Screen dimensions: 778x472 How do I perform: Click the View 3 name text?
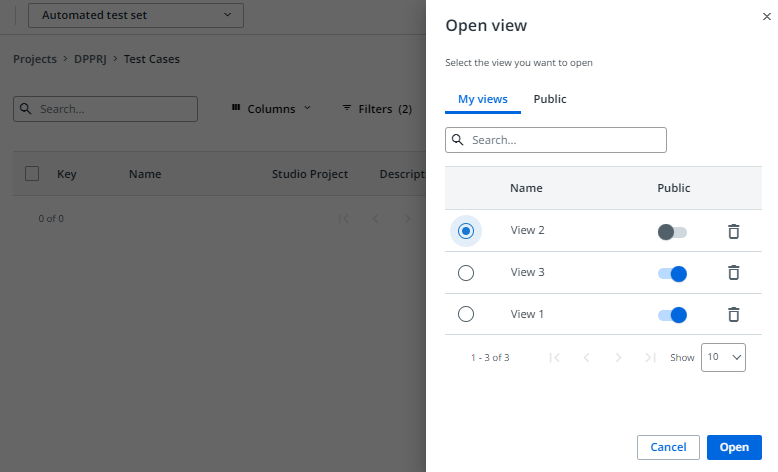tap(527, 272)
